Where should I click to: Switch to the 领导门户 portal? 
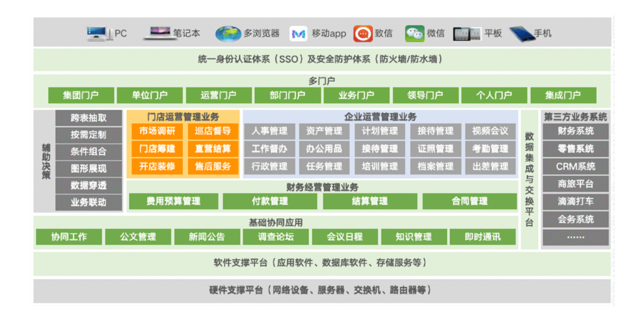click(425, 95)
